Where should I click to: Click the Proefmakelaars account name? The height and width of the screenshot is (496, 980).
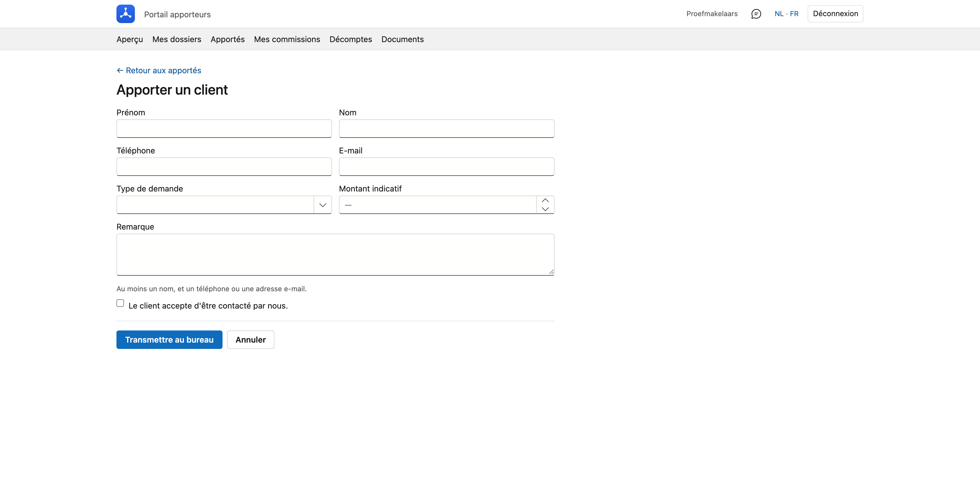coord(712,14)
